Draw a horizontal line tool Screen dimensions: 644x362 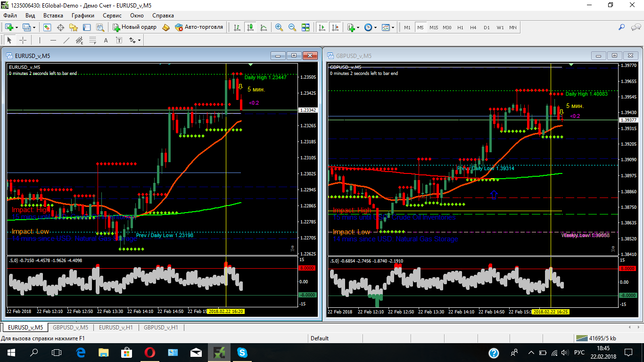click(x=53, y=40)
